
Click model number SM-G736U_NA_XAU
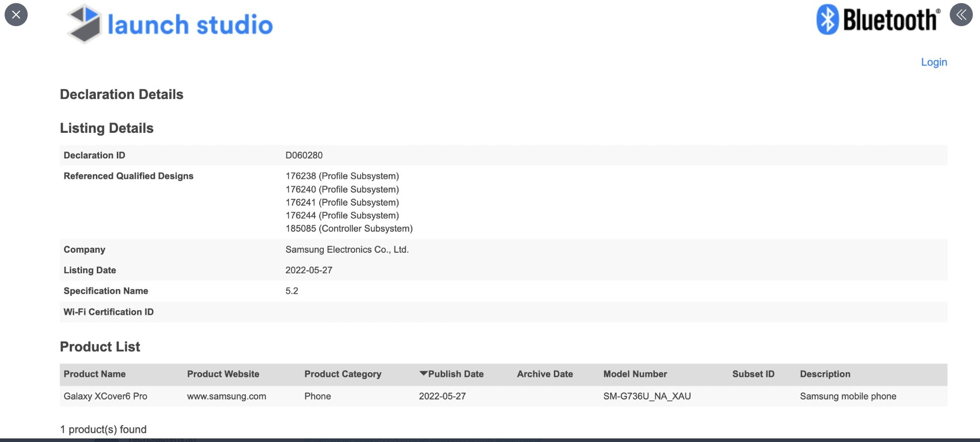pos(647,396)
